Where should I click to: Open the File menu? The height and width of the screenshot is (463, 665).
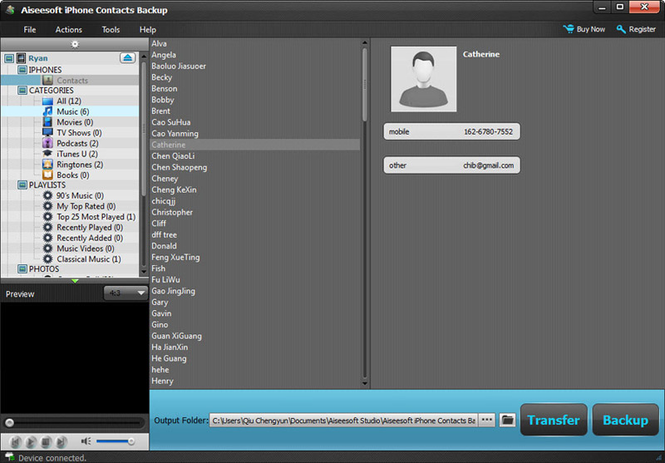click(x=30, y=30)
